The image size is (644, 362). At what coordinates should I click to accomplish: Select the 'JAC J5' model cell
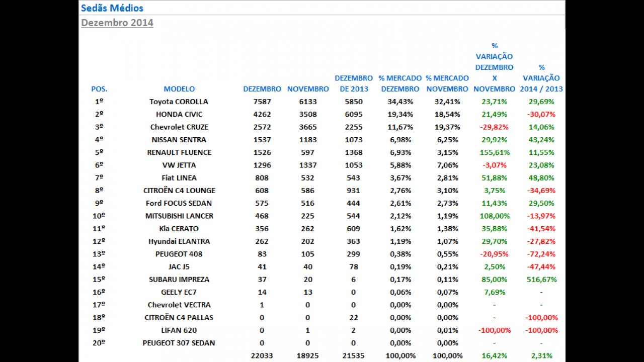(179, 266)
